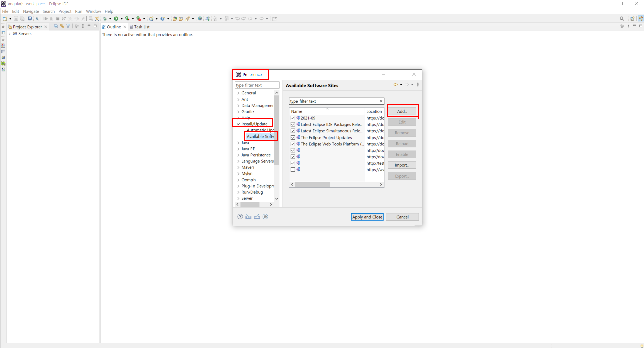
Task: Expand the Run/Debug preferences node
Action: point(238,192)
